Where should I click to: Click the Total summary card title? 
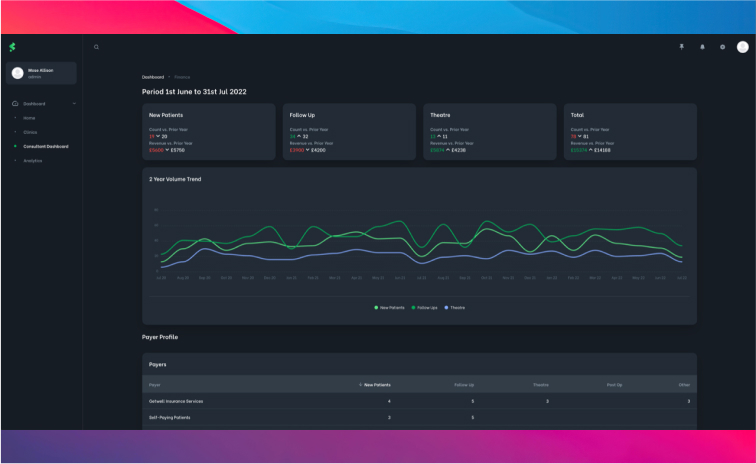pos(577,115)
